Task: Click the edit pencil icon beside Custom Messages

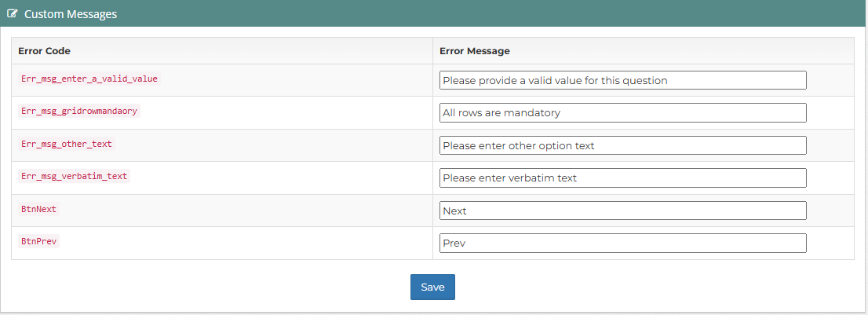Action: pyautogui.click(x=13, y=14)
